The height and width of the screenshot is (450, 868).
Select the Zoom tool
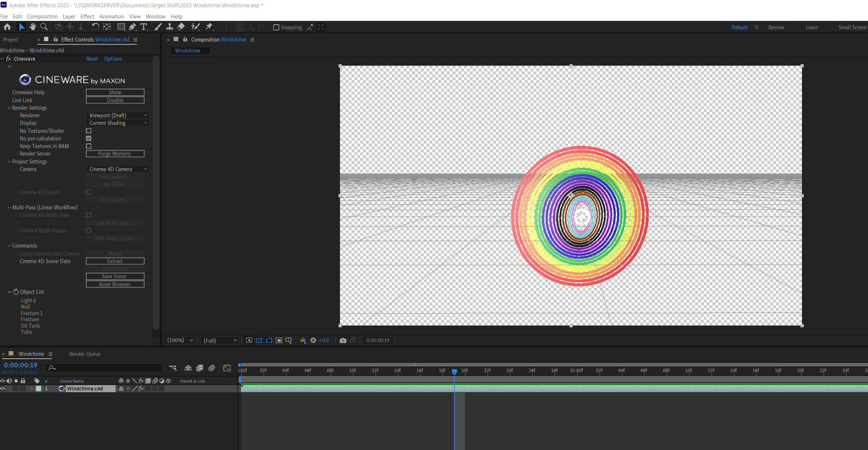[44, 27]
